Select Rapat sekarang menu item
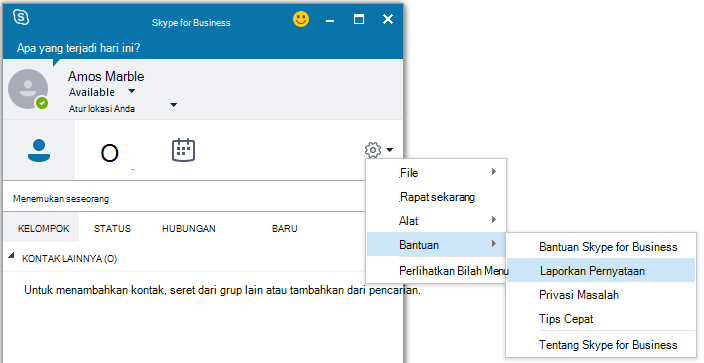 point(437,197)
